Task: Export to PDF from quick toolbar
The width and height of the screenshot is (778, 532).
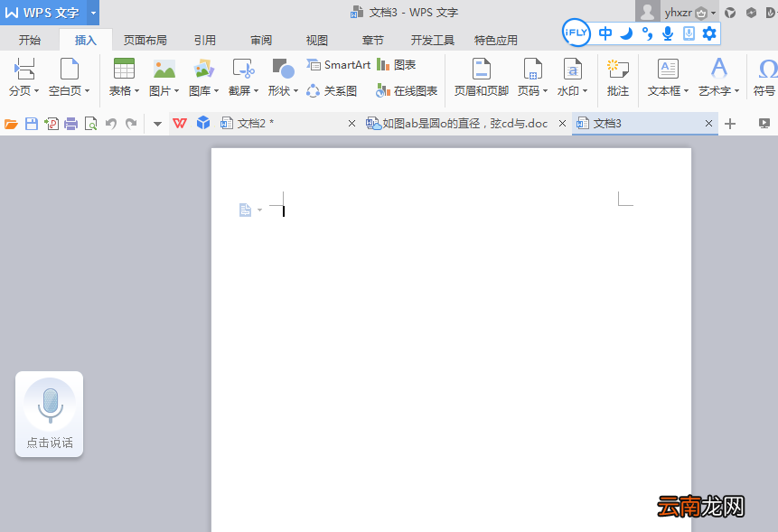Action: pos(52,124)
